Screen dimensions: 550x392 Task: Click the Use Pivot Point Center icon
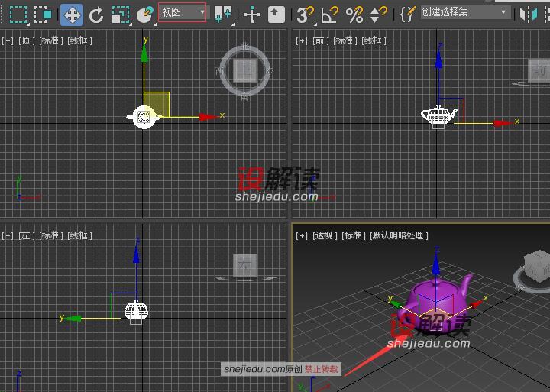(223, 15)
